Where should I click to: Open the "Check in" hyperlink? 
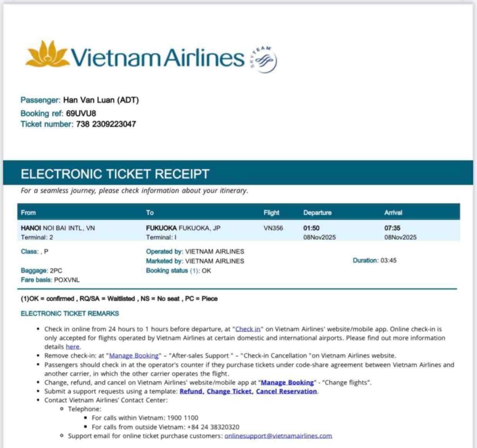(x=248, y=329)
